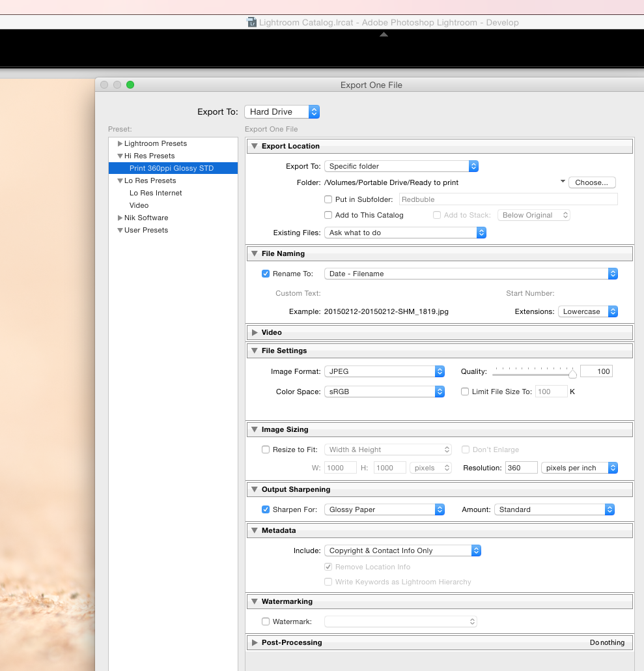Click the JPEG Quality slider handle

tap(572, 373)
